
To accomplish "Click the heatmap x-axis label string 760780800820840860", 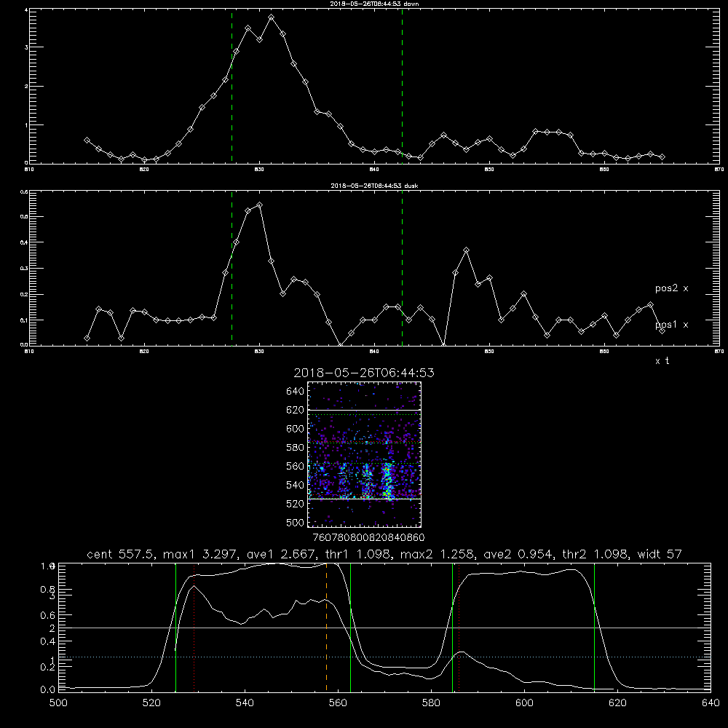I will pos(368,538).
